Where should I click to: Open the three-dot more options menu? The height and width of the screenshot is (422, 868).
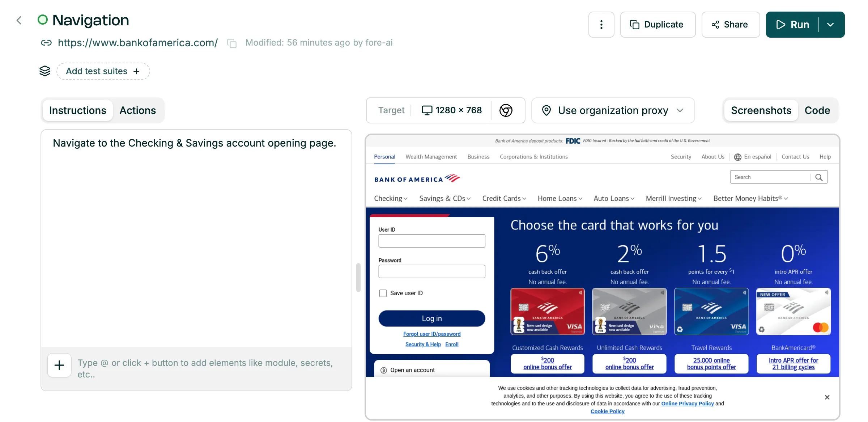[x=601, y=25]
